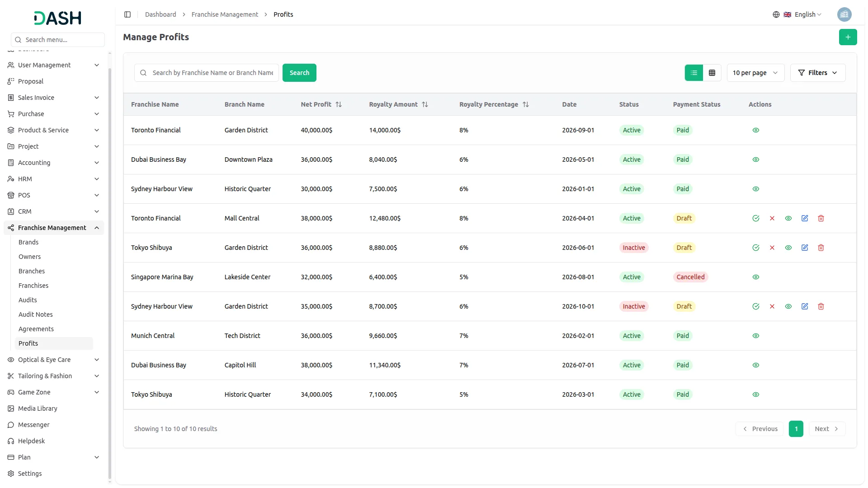Image resolution: width=868 pixels, height=488 pixels.
Task: Go to Franchise Management breadcrumb link
Action: 225,14
